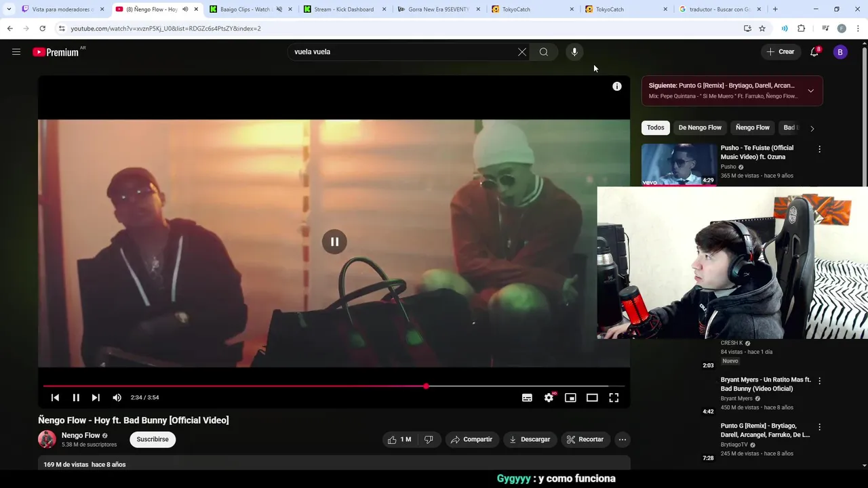Mute the video player volume
868x488 pixels.
pos(117,398)
